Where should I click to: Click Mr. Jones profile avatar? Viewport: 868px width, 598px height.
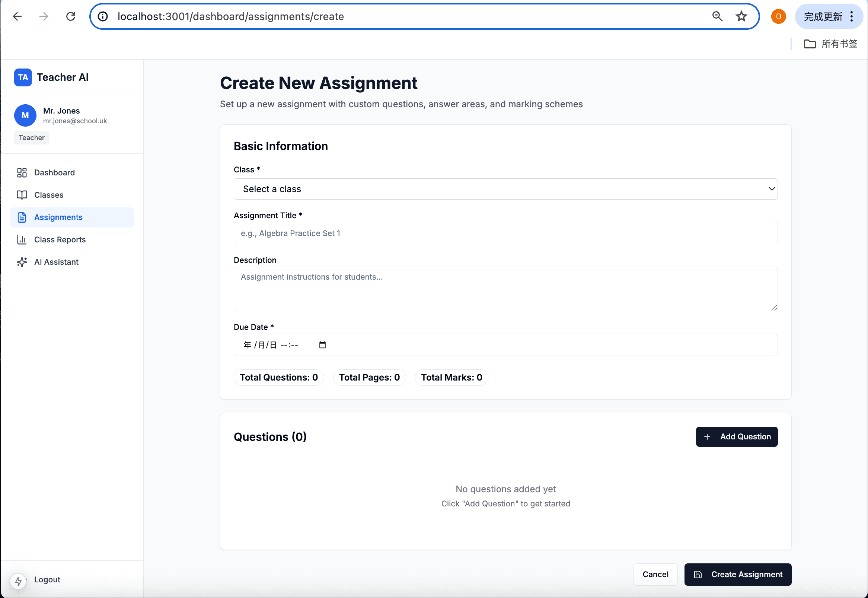point(25,115)
